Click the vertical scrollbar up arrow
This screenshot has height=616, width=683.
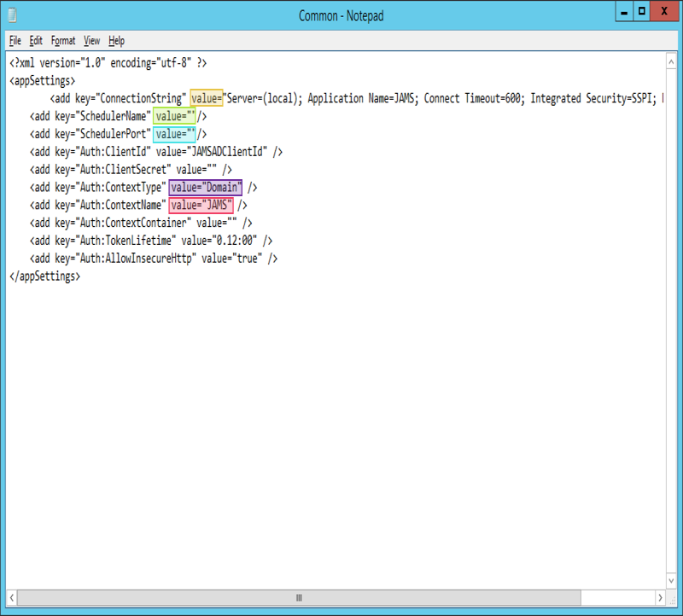(673, 60)
